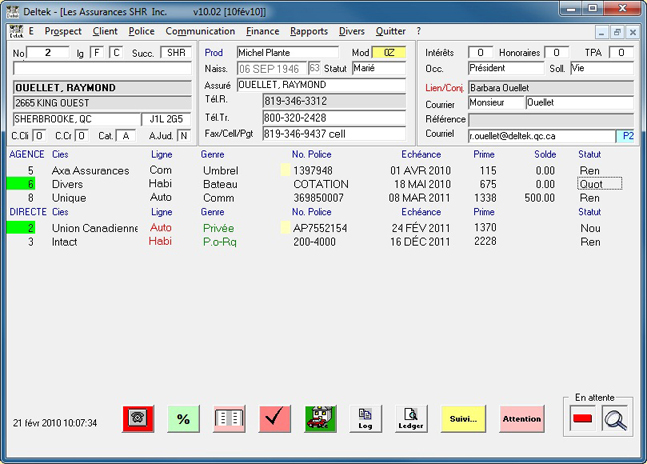Click the Soll. field Vie

(602, 68)
